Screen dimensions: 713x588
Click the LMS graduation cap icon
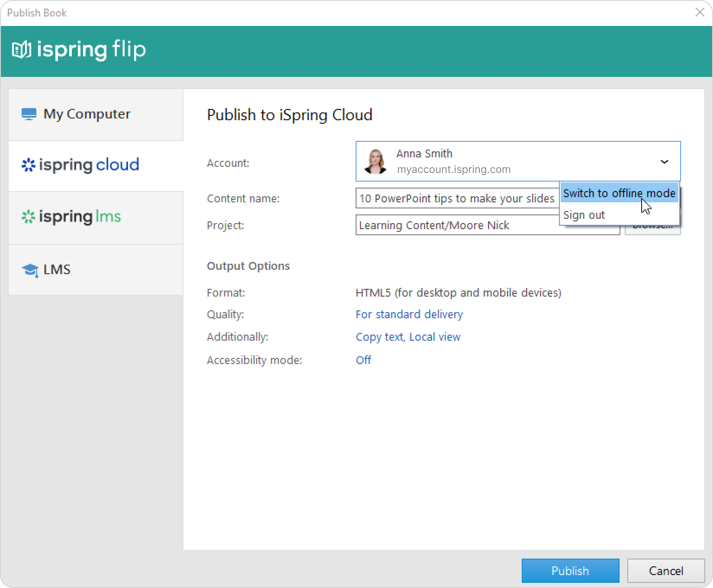30,270
